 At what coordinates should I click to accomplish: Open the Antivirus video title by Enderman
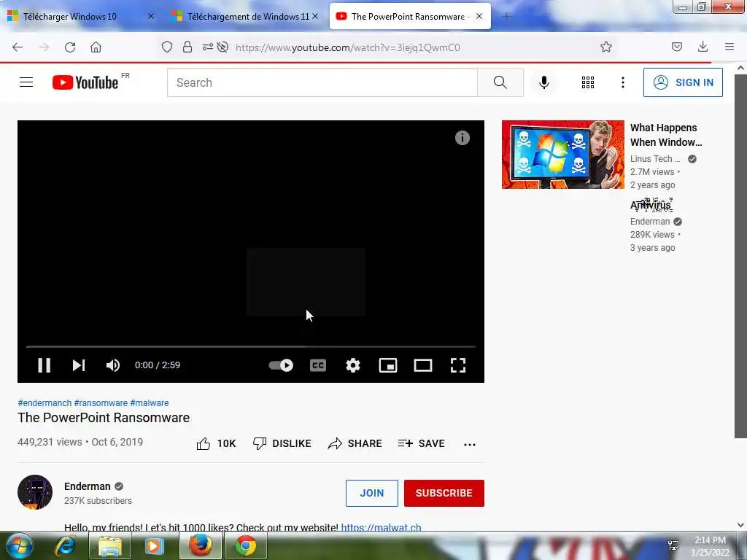point(651,205)
